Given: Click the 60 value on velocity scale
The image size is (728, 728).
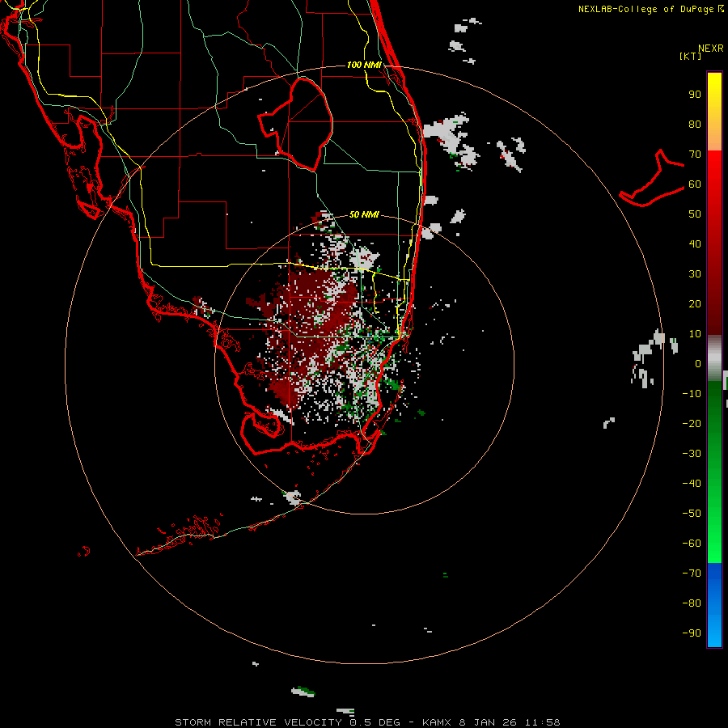Looking at the screenshot, I should point(695,184).
